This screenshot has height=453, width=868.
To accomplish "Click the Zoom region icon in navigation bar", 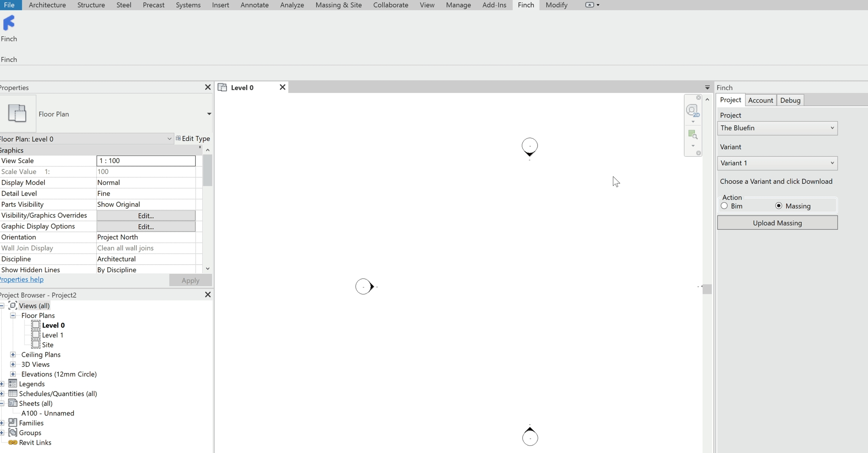I will pos(692,134).
